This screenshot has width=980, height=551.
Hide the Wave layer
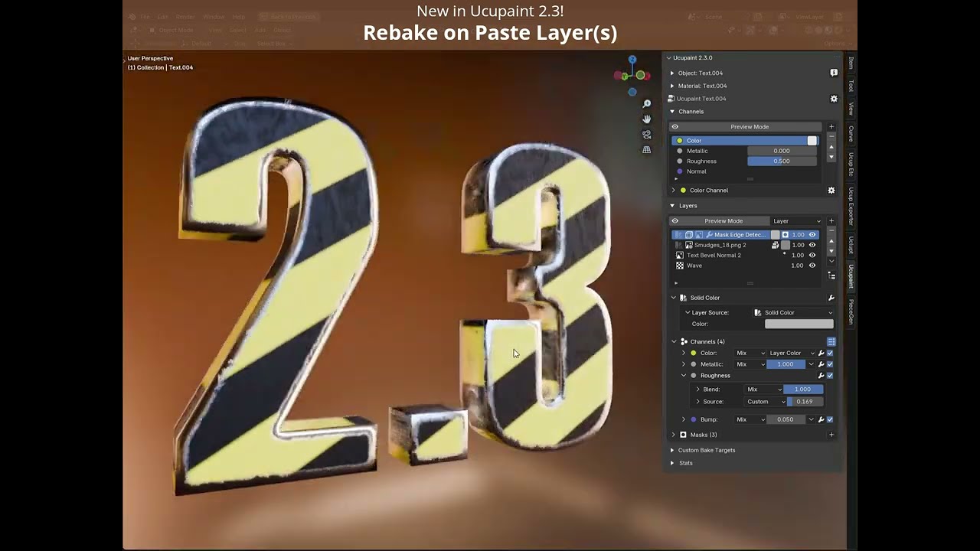coord(812,266)
